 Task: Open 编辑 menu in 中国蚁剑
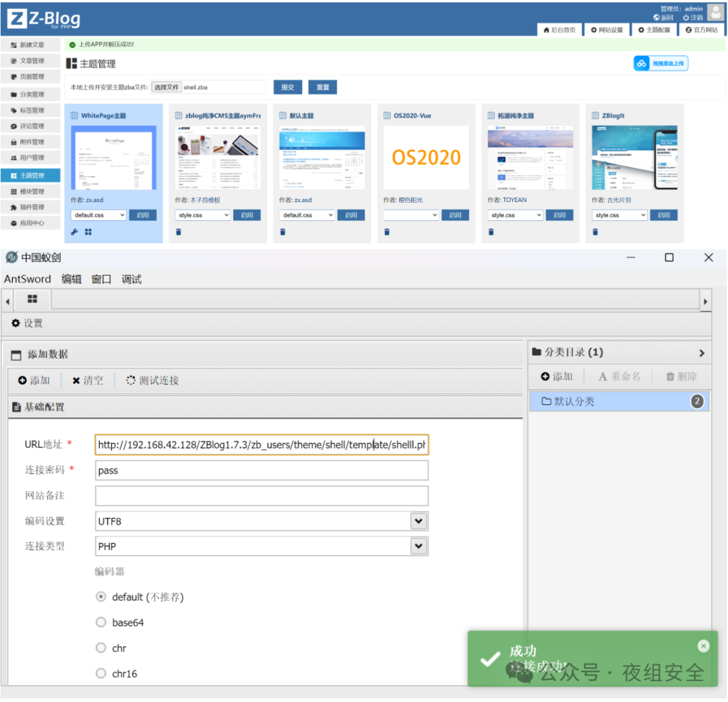click(x=71, y=280)
